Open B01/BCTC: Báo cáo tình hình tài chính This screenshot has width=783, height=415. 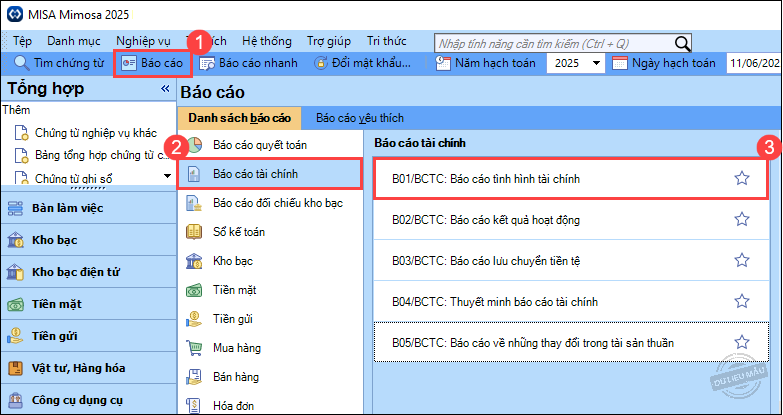(571, 179)
